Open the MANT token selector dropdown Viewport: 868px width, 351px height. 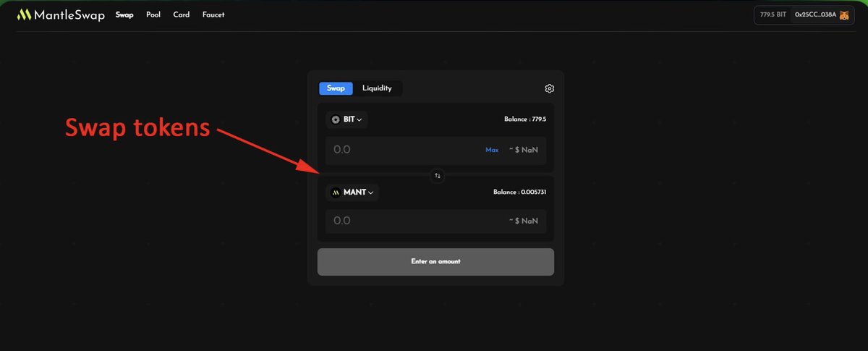point(352,193)
